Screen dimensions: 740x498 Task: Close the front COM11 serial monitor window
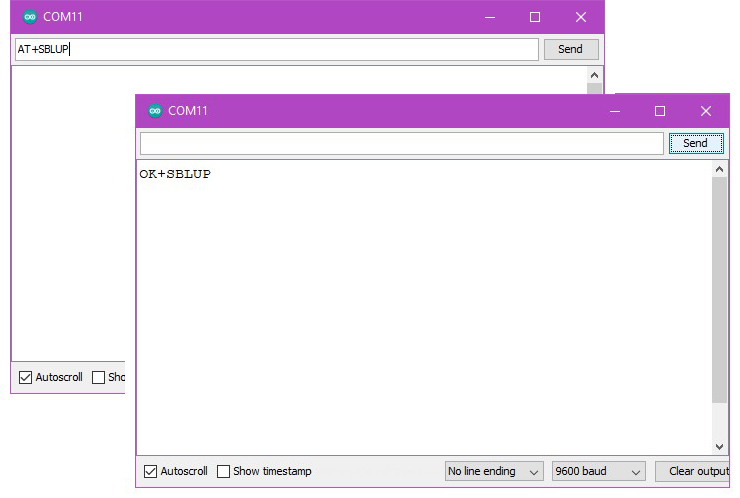pos(705,111)
